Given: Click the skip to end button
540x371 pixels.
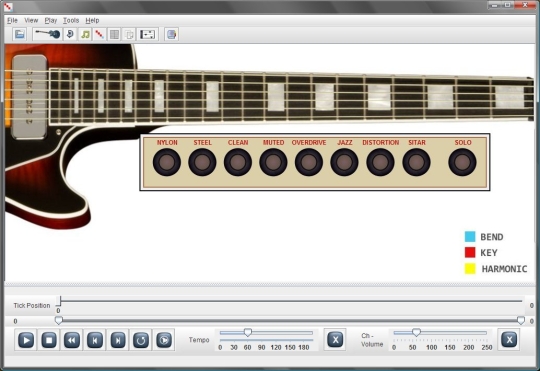Looking at the screenshot, I should click(118, 340).
